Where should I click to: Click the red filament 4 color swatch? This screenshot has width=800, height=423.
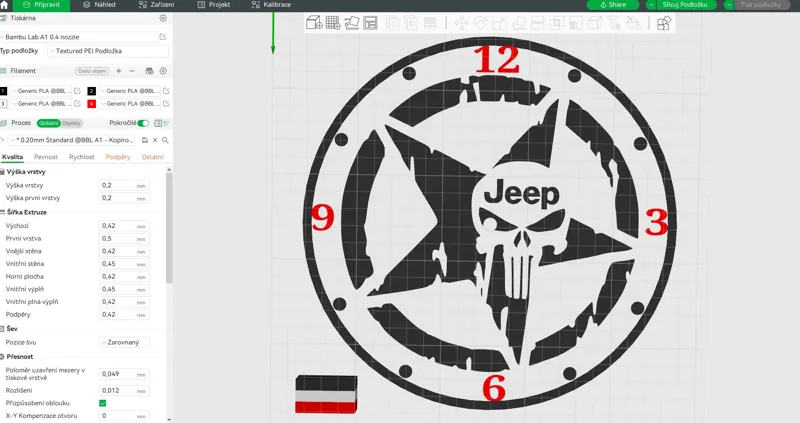click(x=92, y=104)
